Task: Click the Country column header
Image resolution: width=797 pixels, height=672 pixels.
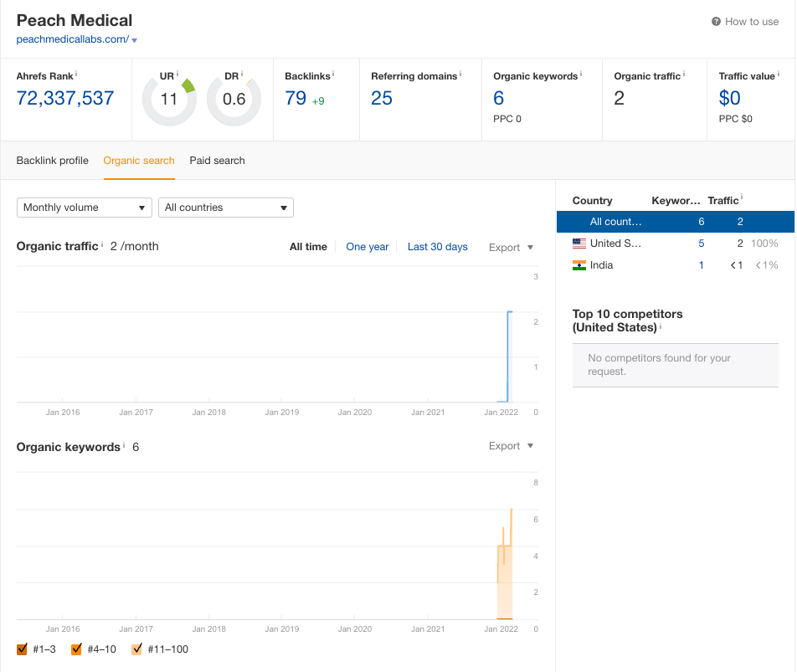Action: click(592, 201)
